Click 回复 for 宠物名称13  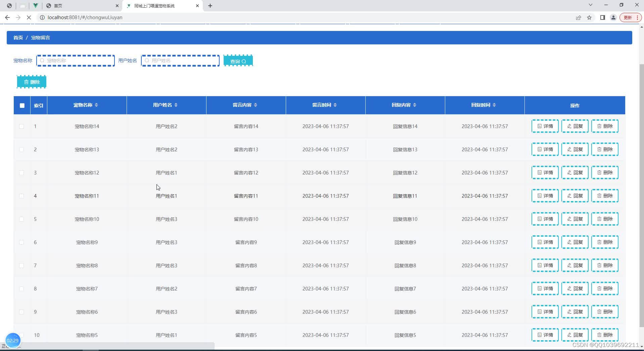575,149
